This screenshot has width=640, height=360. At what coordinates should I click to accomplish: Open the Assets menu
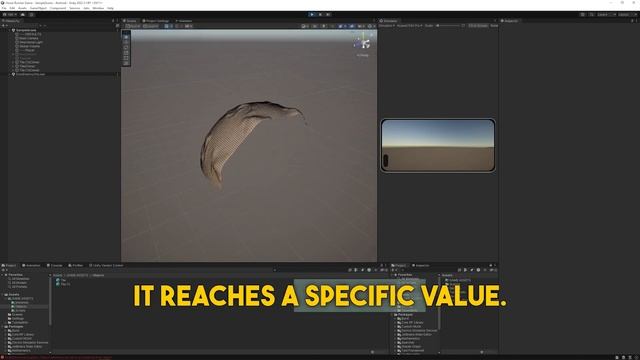(22, 8)
